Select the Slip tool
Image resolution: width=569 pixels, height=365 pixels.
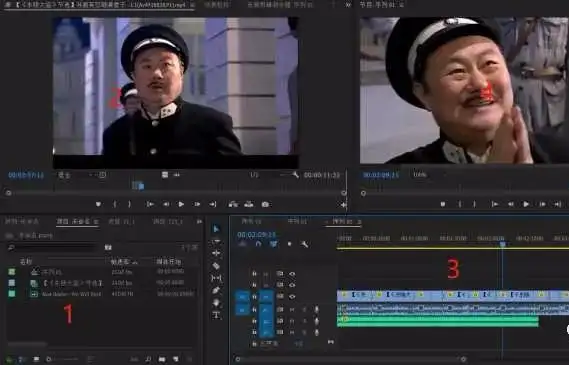[216, 278]
